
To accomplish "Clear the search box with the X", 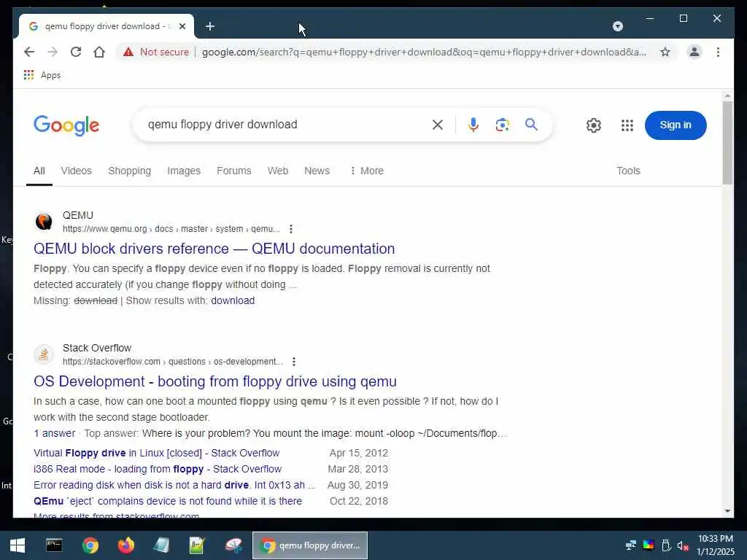I will tap(438, 125).
